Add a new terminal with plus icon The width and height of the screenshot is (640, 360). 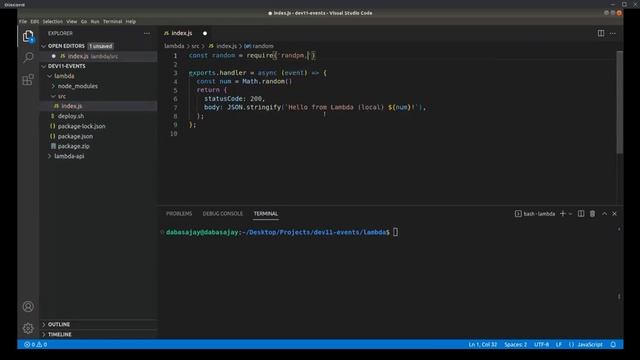click(x=562, y=213)
